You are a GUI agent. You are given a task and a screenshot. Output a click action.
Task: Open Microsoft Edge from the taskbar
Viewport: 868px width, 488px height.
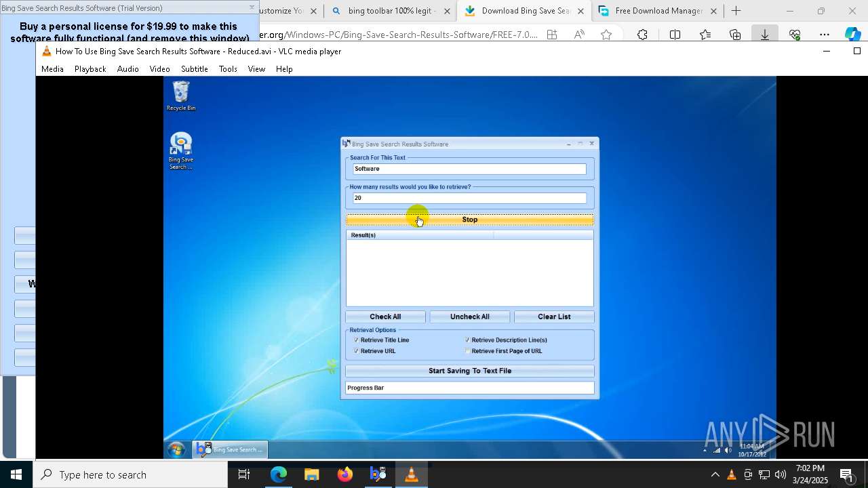279,474
